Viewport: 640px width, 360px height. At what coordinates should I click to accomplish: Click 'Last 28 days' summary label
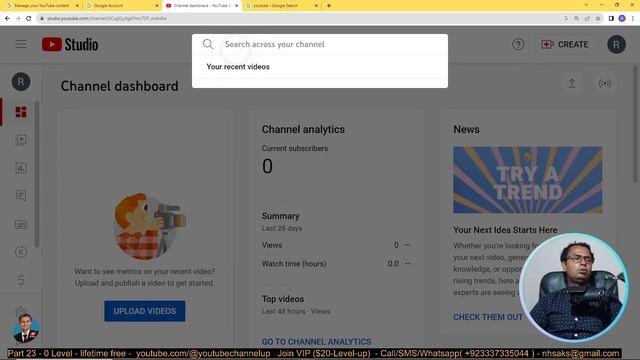pyautogui.click(x=282, y=229)
